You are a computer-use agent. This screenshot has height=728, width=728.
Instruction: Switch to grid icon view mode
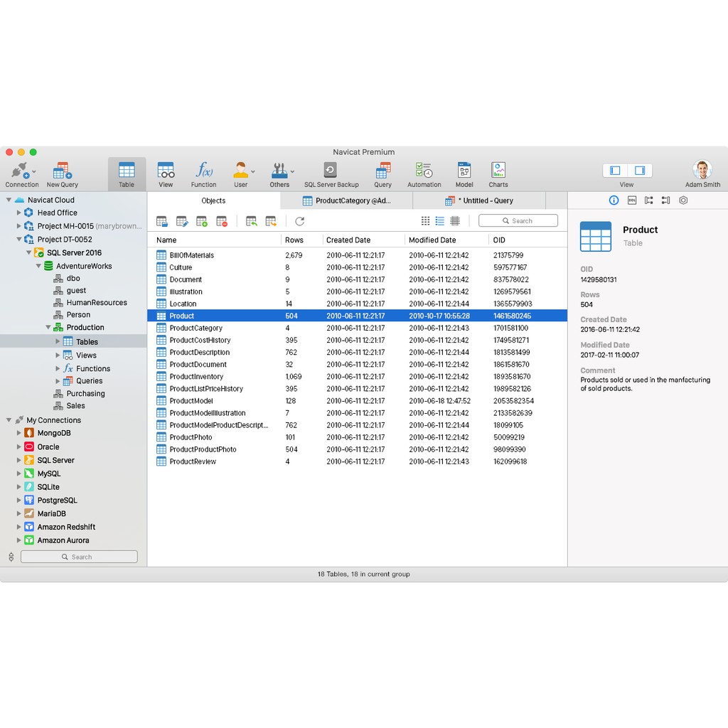[x=425, y=221]
